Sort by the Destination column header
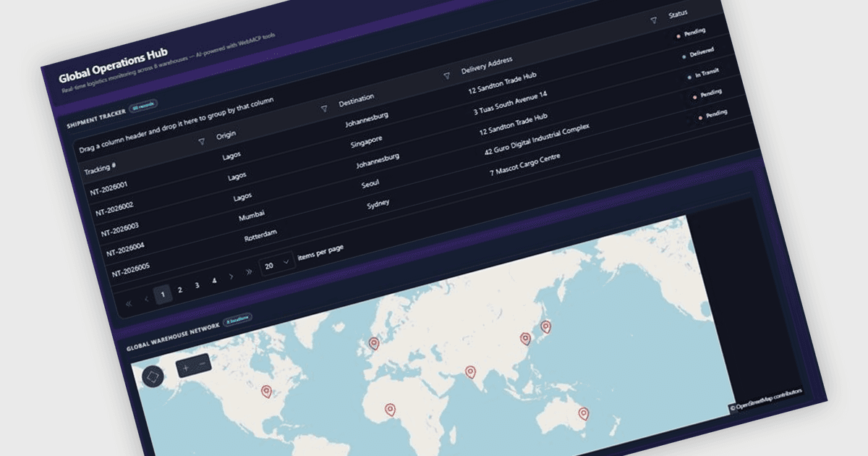 (x=358, y=100)
